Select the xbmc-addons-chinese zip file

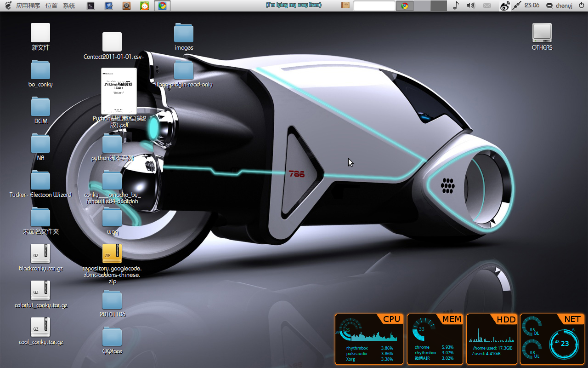point(112,264)
